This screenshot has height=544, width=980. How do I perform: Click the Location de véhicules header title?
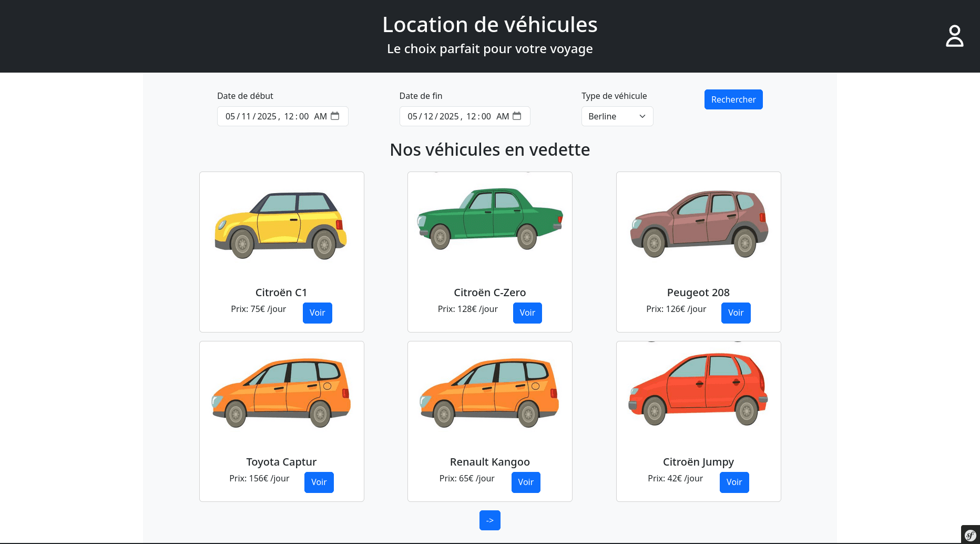click(489, 25)
